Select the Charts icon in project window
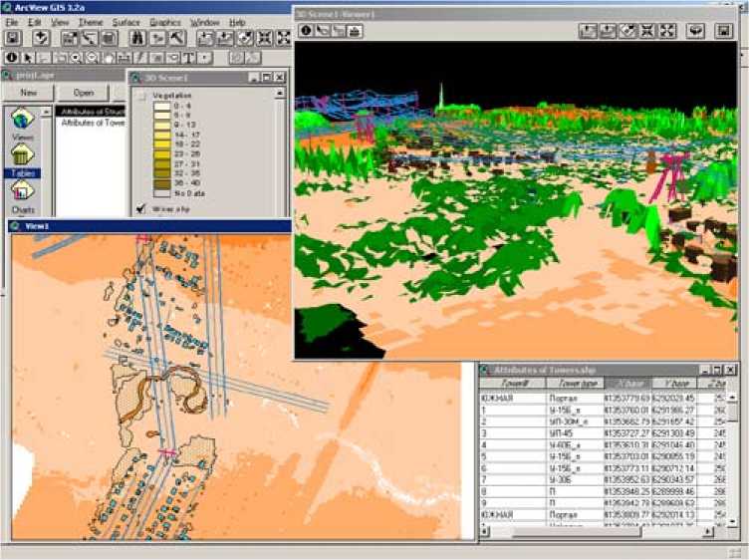Image resolution: width=749 pixels, height=560 pixels. pos(22,192)
